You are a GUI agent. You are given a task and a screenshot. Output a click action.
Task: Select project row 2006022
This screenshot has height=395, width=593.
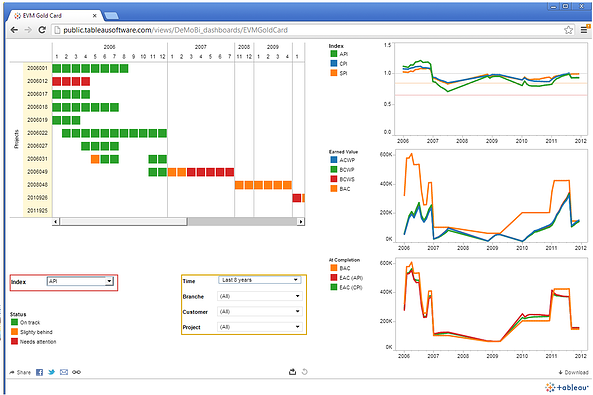[x=37, y=133]
